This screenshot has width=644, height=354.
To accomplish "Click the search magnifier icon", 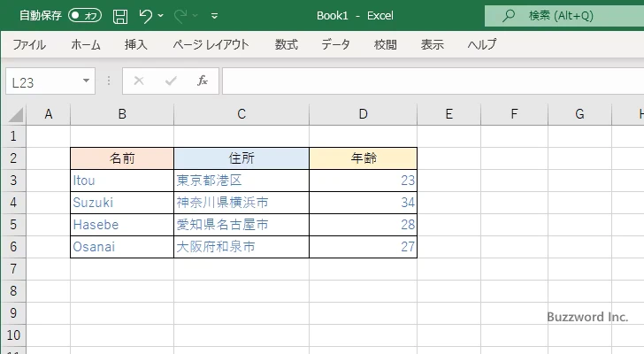I will 509,16.
